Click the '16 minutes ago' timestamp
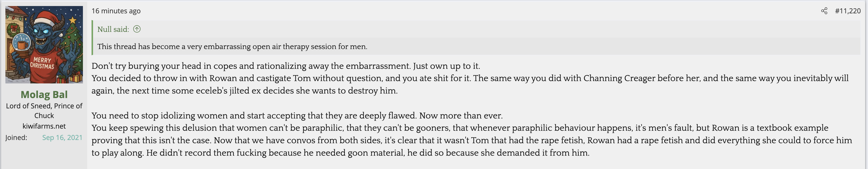The height and width of the screenshot is (169, 868). pyautogui.click(x=116, y=11)
